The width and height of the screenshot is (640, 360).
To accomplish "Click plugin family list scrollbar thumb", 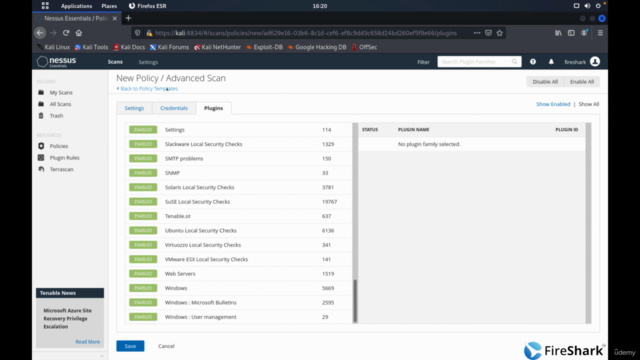I will (x=355, y=301).
